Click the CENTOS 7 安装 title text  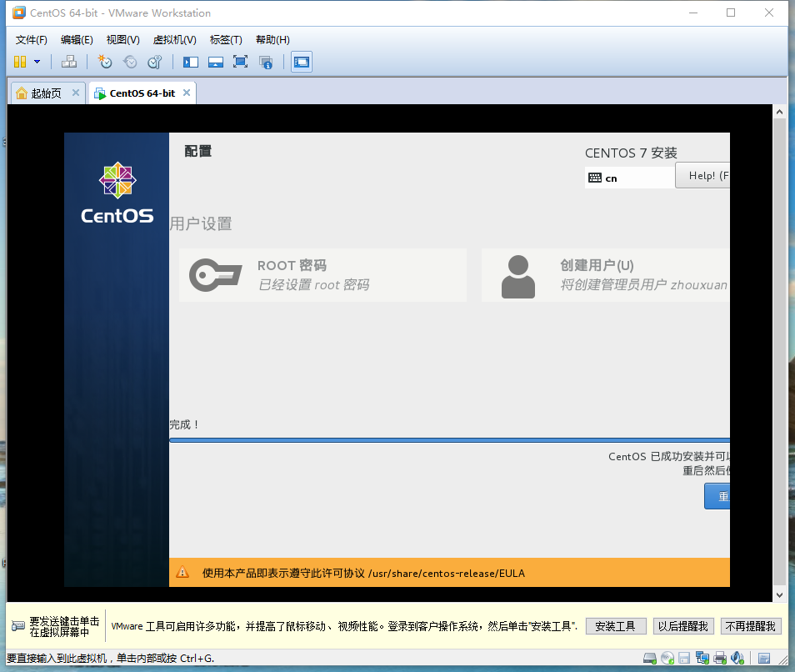point(631,153)
